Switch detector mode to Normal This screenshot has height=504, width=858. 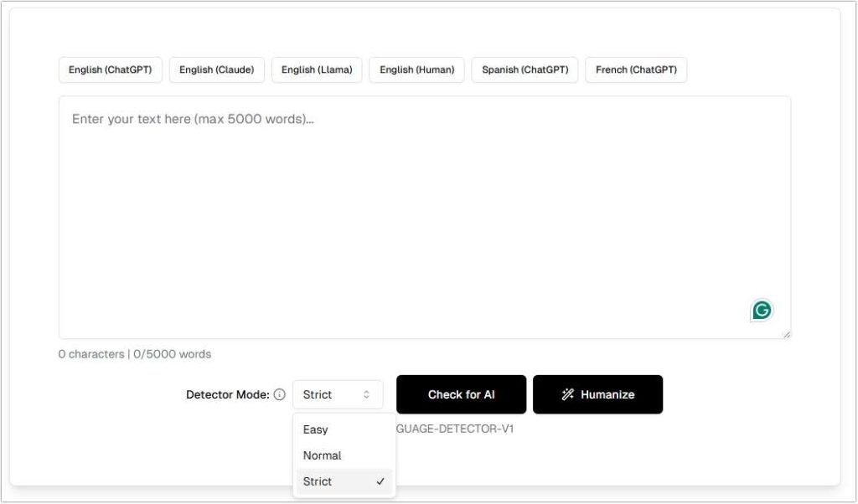(322, 455)
